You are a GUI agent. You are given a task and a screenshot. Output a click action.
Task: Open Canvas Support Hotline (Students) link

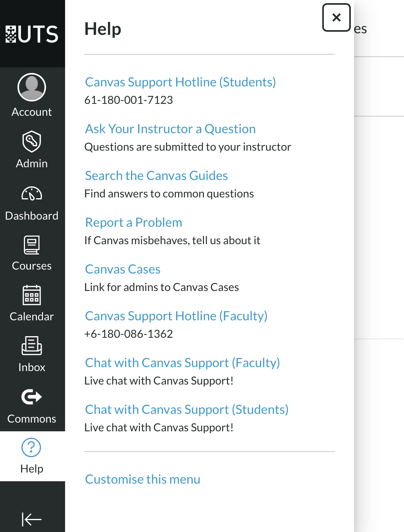181,82
